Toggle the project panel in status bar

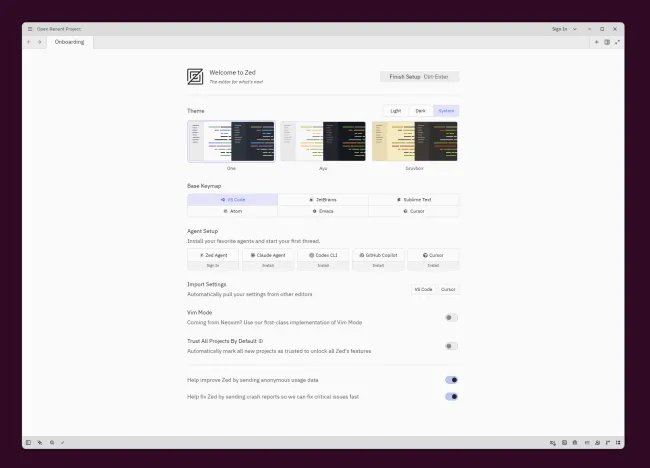[28, 442]
